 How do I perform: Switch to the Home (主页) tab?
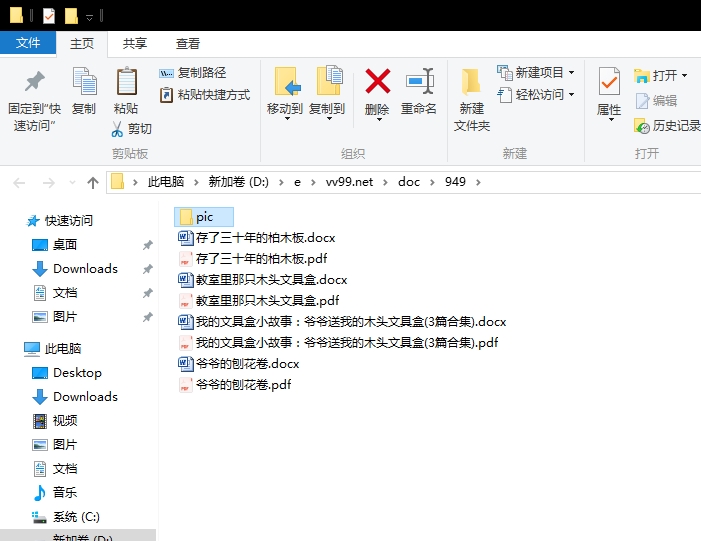click(x=82, y=43)
